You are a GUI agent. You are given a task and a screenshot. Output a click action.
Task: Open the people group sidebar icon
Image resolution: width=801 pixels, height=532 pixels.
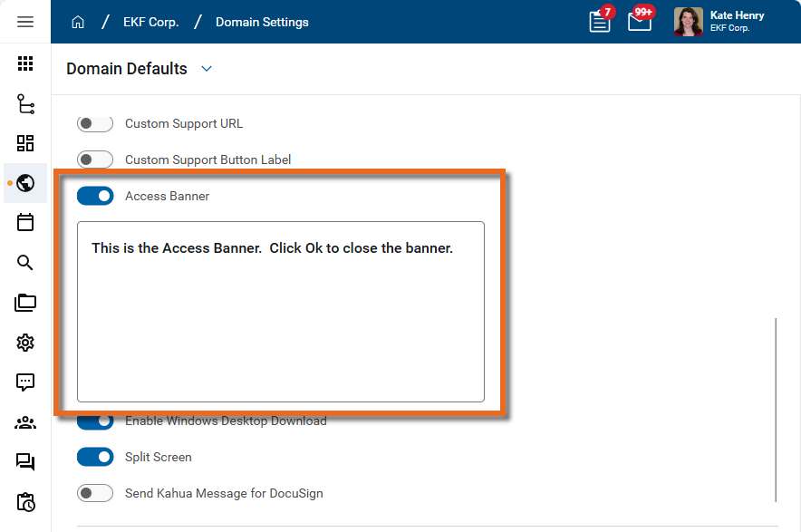(25, 422)
